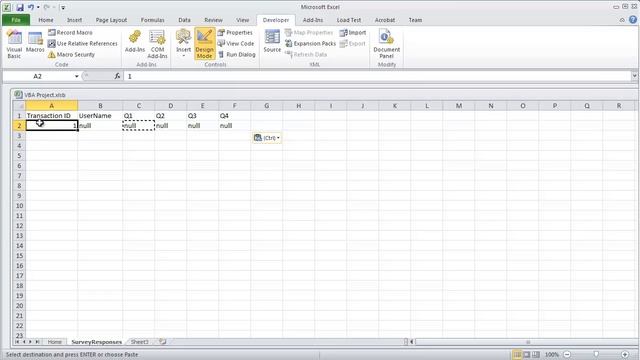Open the Acrobat tab
The width and height of the screenshot is (640, 360).
click(x=384, y=20)
